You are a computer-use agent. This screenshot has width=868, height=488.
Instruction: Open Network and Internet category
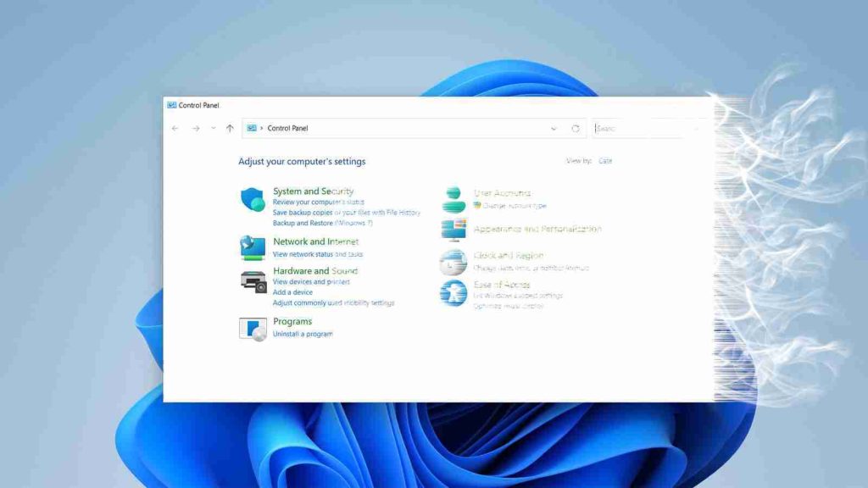[315, 241]
